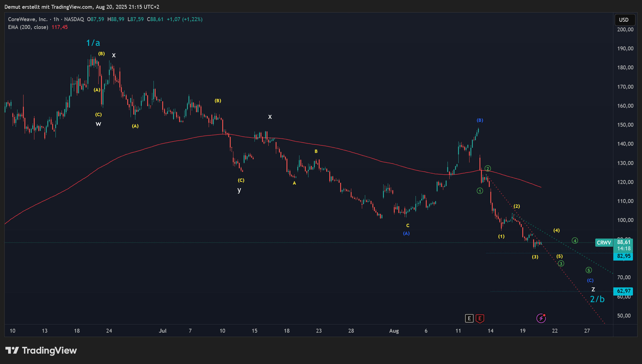
Task: Click the CRWV price label tag
Action: coord(604,243)
